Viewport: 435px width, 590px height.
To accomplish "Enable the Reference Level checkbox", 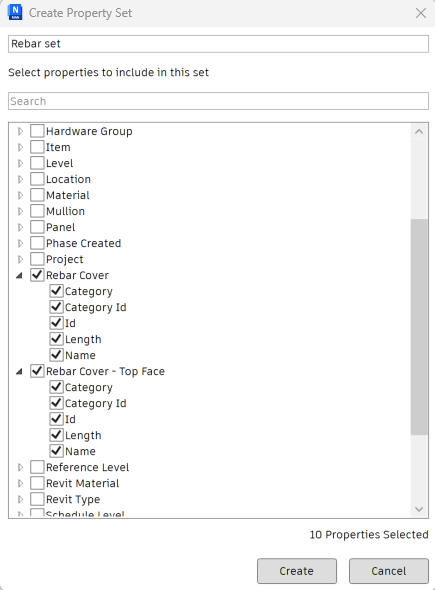I will (37, 467).
